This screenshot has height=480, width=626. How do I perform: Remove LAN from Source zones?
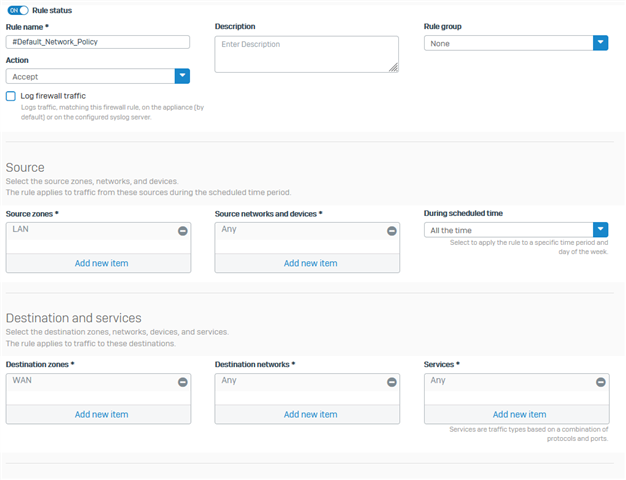pos(183,231)
